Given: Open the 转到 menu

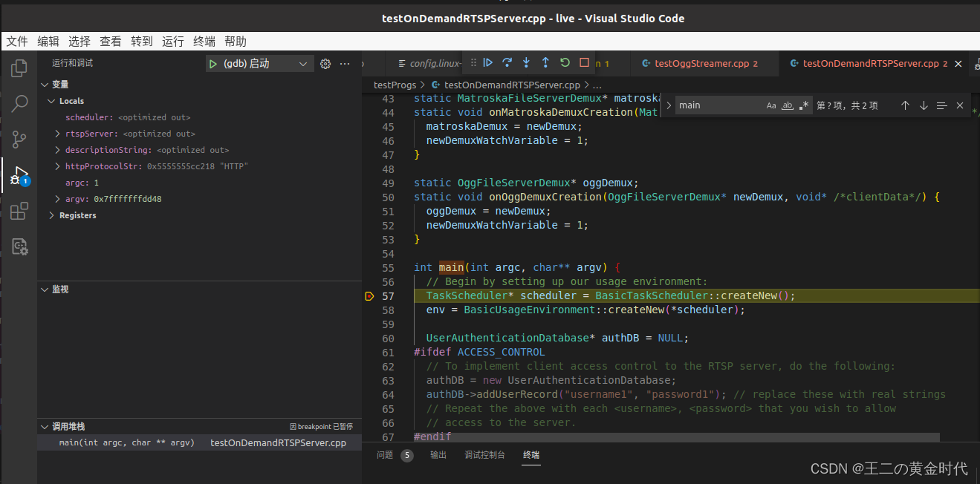Looking at the screenshot, I should pos(142,42).
